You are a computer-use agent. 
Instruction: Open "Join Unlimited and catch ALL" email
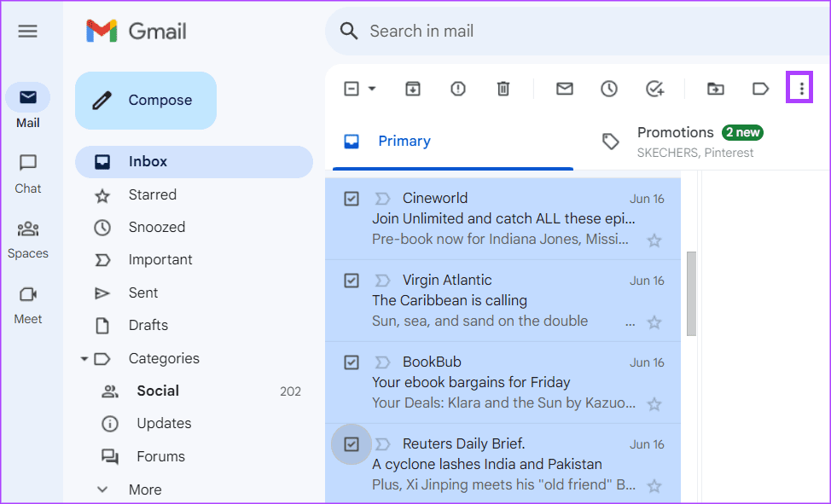(503, 219)
